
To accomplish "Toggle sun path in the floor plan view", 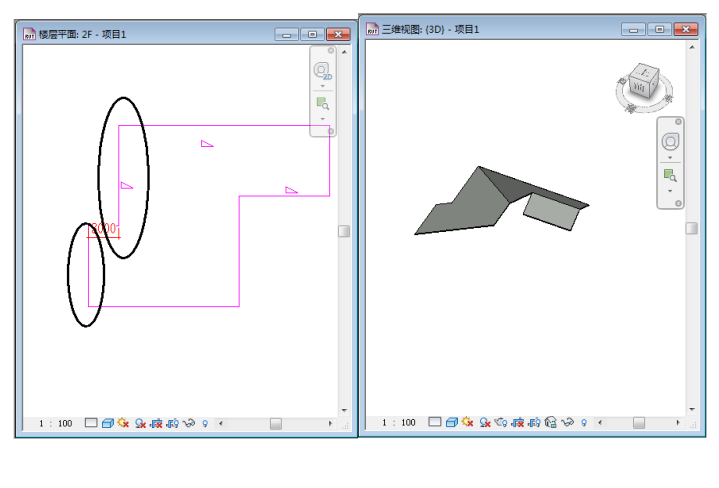I will [124, 424].
